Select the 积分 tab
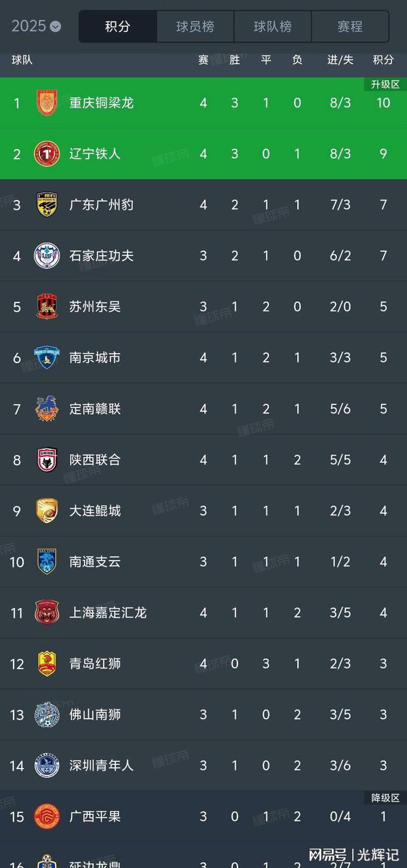The width and height of the screenshot is (407, 868). click(x=117, y=27)
